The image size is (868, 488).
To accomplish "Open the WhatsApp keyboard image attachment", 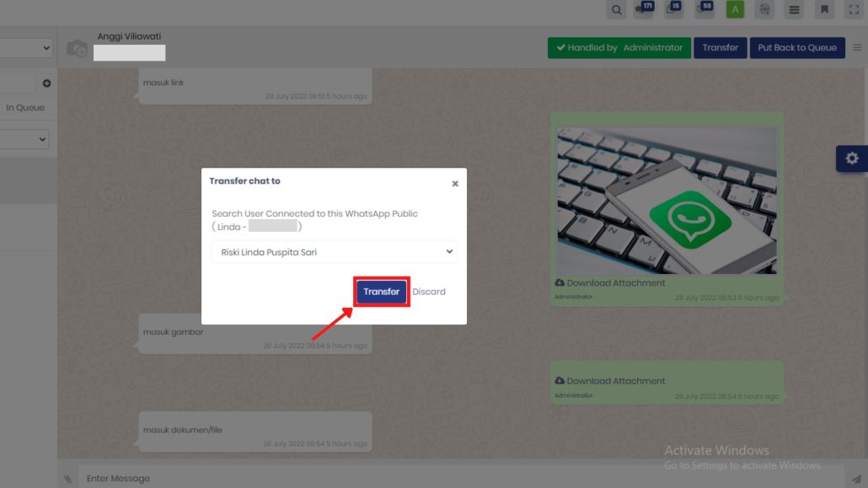I will pyautogui.click(x=667, y=201).
